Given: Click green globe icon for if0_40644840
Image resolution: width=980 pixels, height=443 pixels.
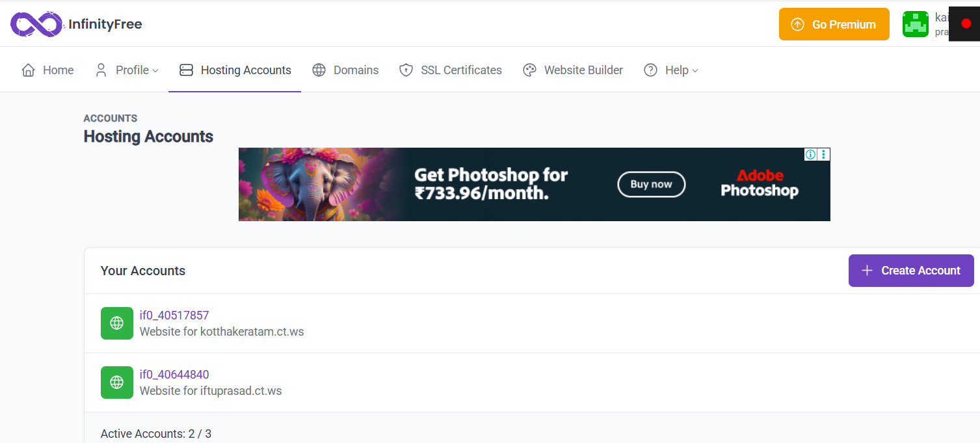Looking at the screenshot, I should tap(117, 383).
